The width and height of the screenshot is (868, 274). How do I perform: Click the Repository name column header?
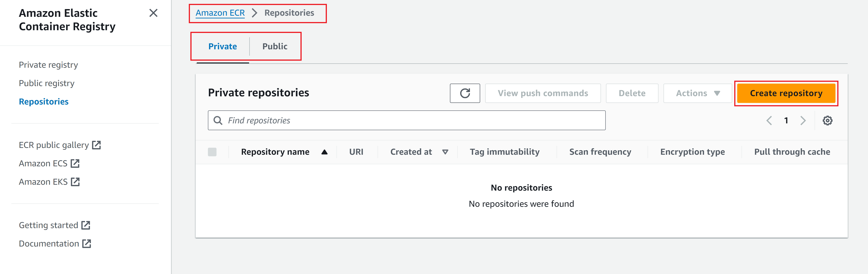275,152
